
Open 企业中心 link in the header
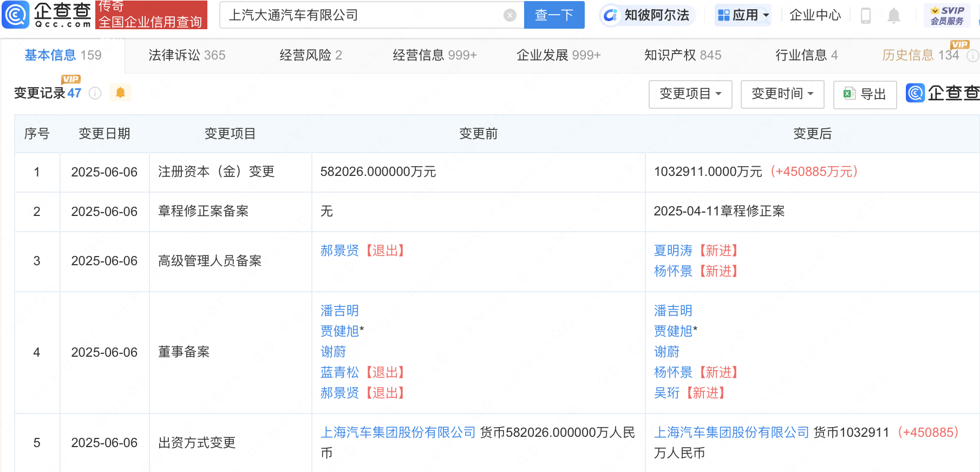pos(815,15)
